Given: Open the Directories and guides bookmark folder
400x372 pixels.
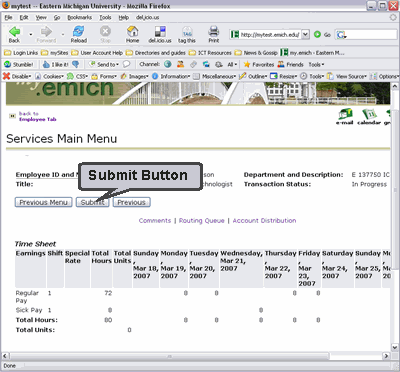Looking at the screenshot, I should coord(156,53).
